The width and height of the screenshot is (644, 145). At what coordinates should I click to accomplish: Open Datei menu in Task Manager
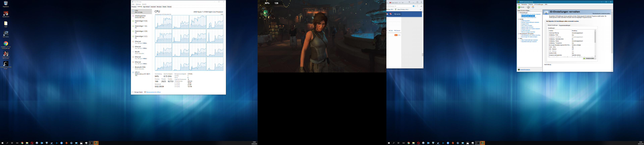[x=133, y=4]
